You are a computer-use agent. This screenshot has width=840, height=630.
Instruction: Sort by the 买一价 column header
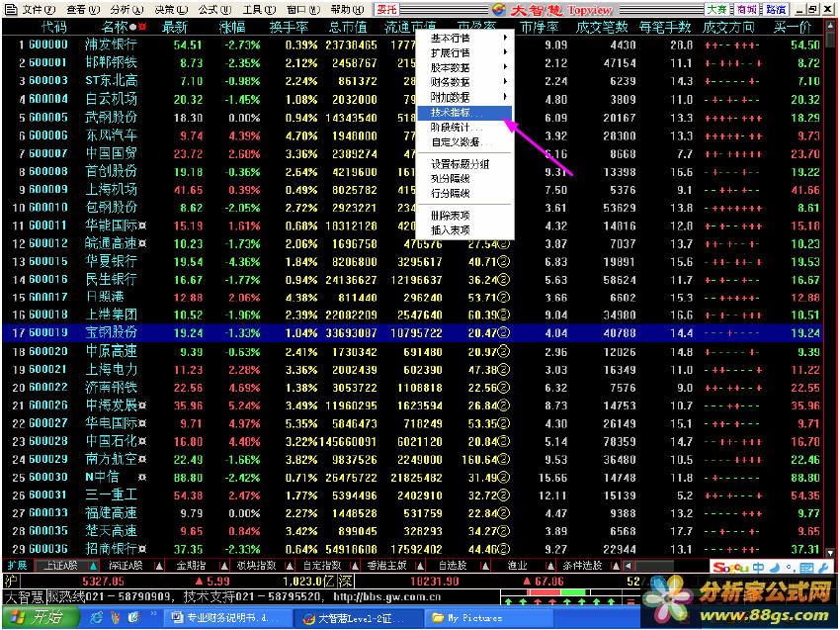pos(793,27)
